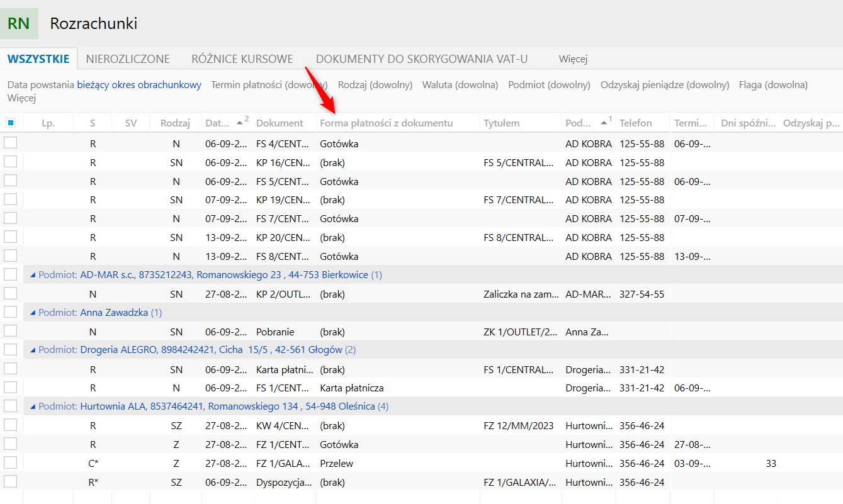
Task: Select the FS 1/CENT... document cell
Action: [283, 388]
